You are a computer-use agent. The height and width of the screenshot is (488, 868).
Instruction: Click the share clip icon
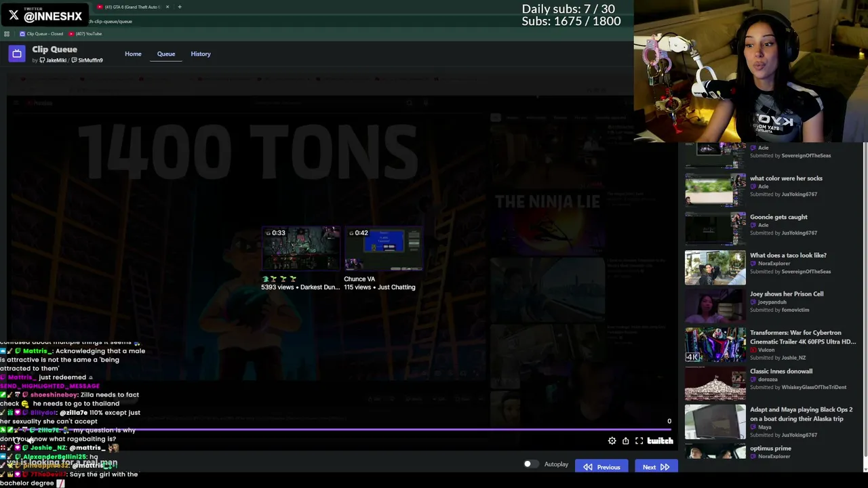[x=625, y=441]
